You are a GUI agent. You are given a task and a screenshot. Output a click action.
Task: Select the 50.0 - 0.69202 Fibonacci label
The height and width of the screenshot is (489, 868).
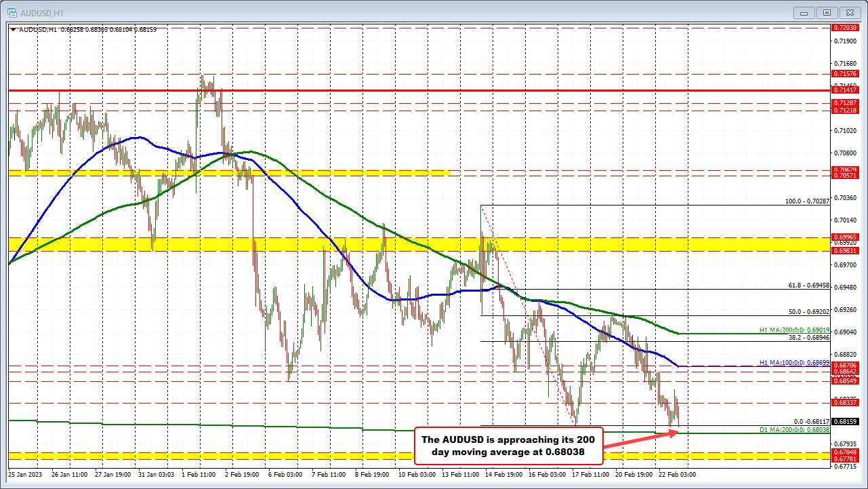[x=806, y=312]
